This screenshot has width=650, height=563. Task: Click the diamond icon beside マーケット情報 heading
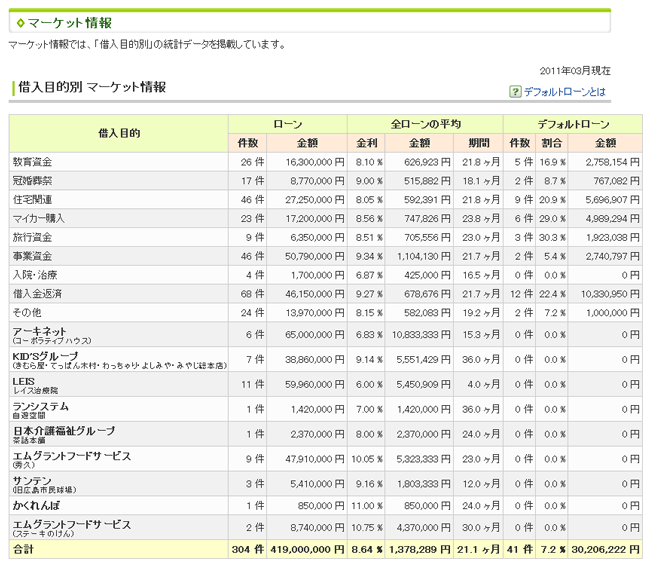20,23
